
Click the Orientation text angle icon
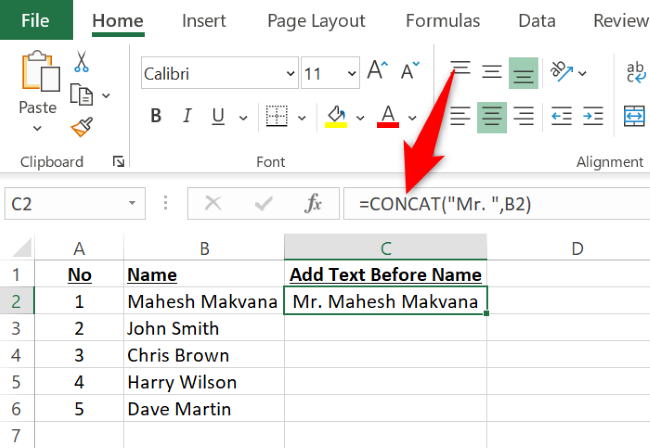coord(562,72)
